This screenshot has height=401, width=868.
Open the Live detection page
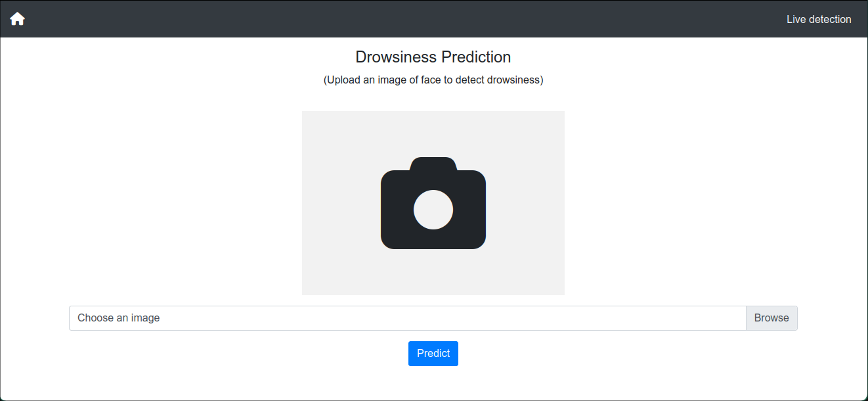tap(819, 20)
